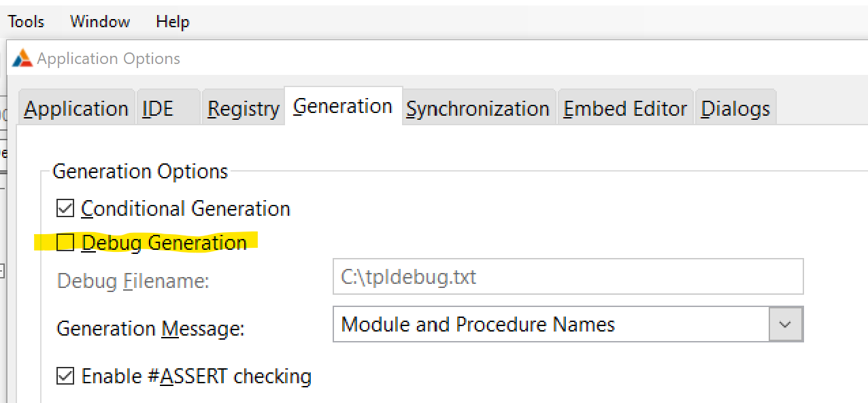Click the Conditional Generation label
The image size is (868, 403).
pos(186,208)
